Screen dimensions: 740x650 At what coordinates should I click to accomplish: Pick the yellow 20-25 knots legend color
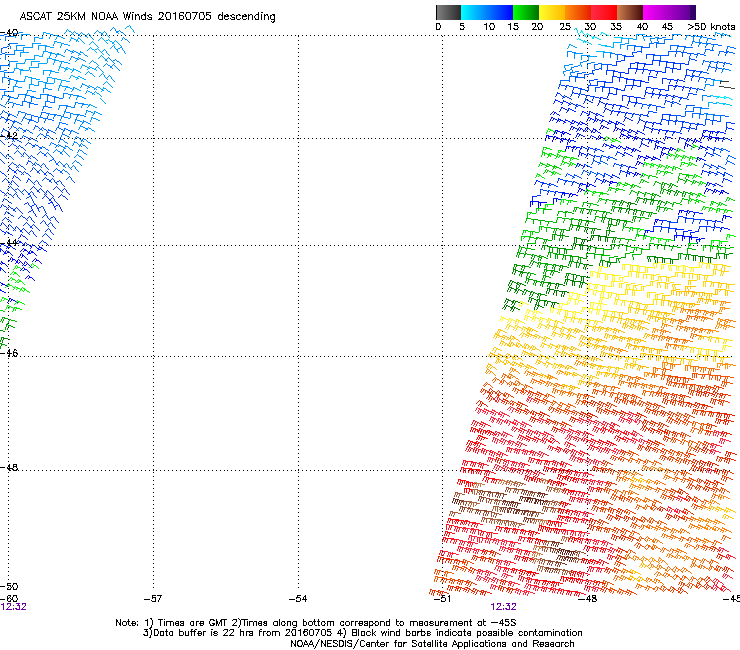click(x=552, y=12)
